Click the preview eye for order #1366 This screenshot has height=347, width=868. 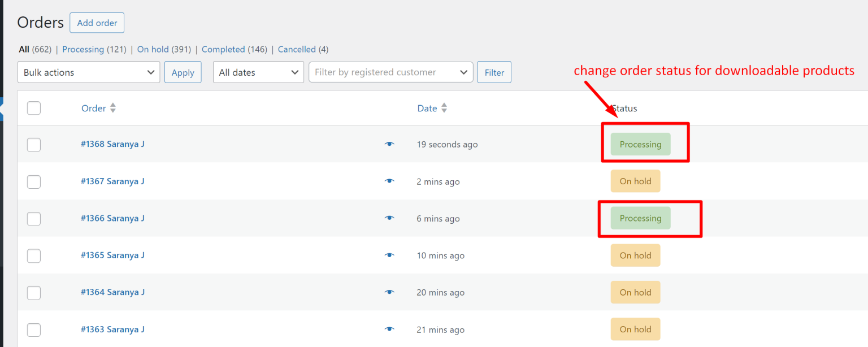[x=389, y=218]
